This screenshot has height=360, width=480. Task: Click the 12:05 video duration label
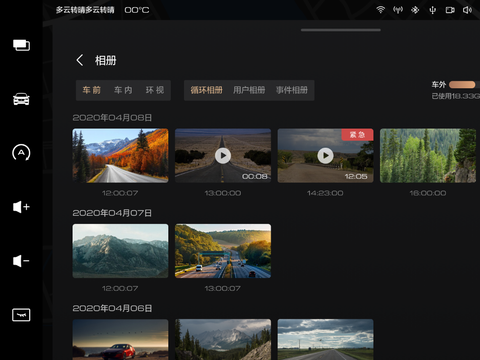[356, 176]
